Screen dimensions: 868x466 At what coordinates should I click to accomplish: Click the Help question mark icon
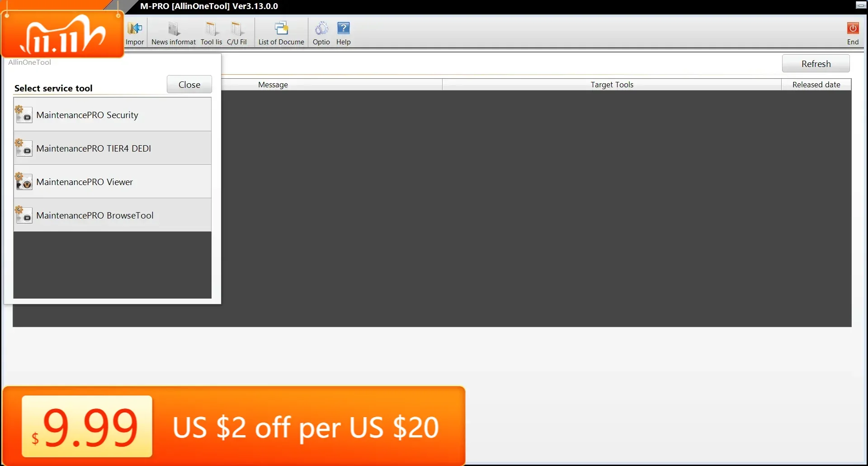click(x=344, y=29)
